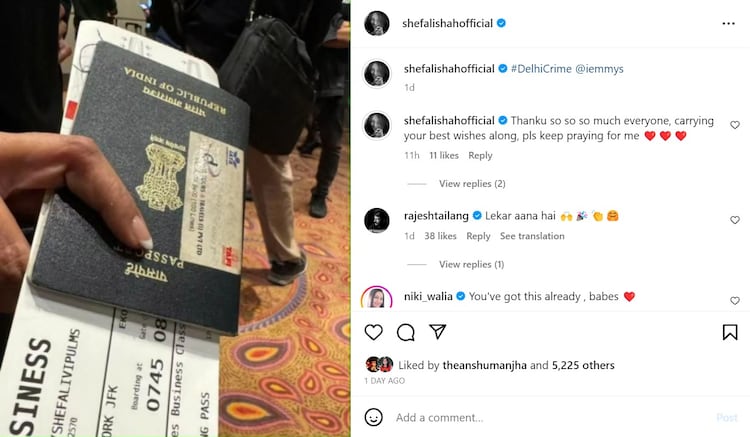Expand View replies (1)
Viewport: 750px width, 437px height.
tap(472, 264)
